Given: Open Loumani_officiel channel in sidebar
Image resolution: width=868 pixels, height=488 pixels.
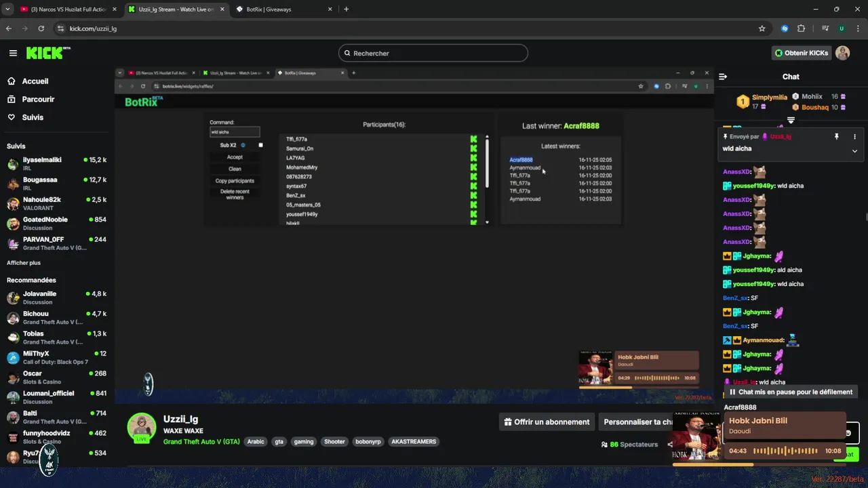Looking at the screenshot, I should pyautogui.click(x=56, y=397).
